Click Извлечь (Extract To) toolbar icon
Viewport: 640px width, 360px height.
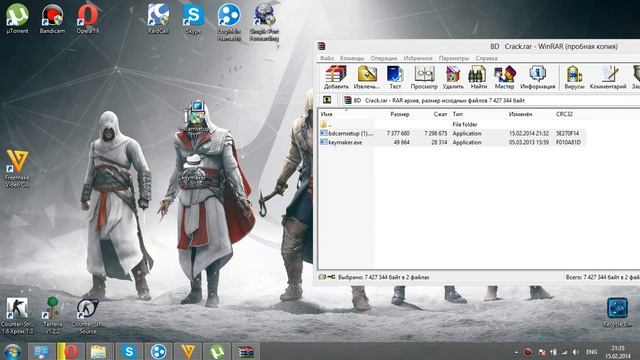point(367,77)
